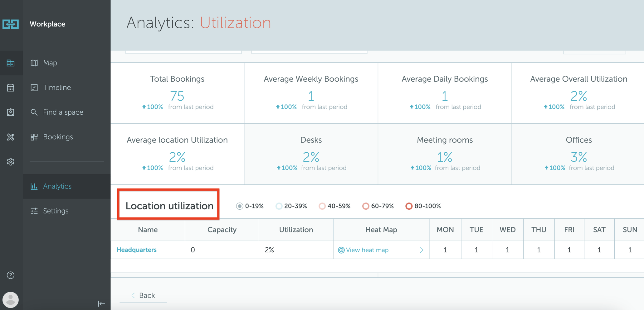Collapse the sidebar navigation panel
Viewport: 644px width, 310px height.
101,303
